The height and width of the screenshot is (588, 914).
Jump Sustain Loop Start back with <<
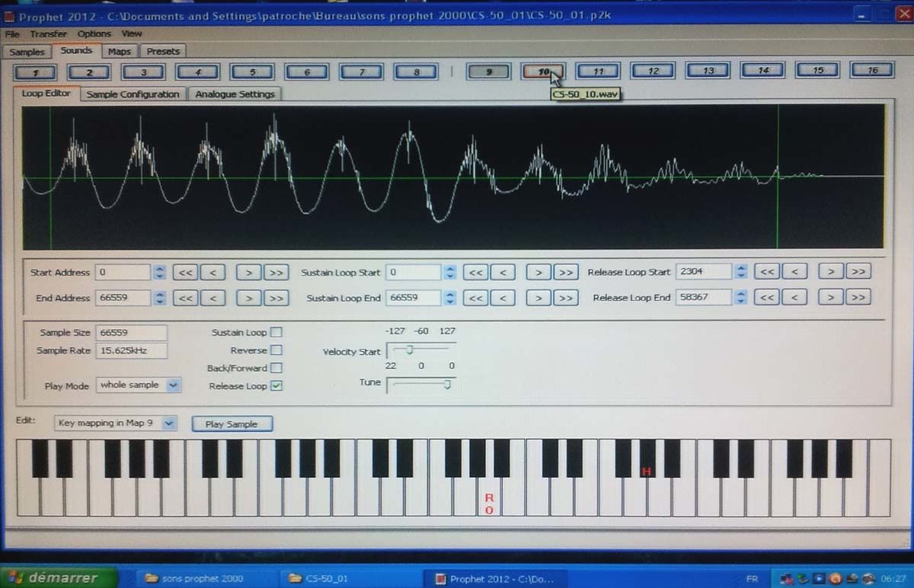pos(475,272)
